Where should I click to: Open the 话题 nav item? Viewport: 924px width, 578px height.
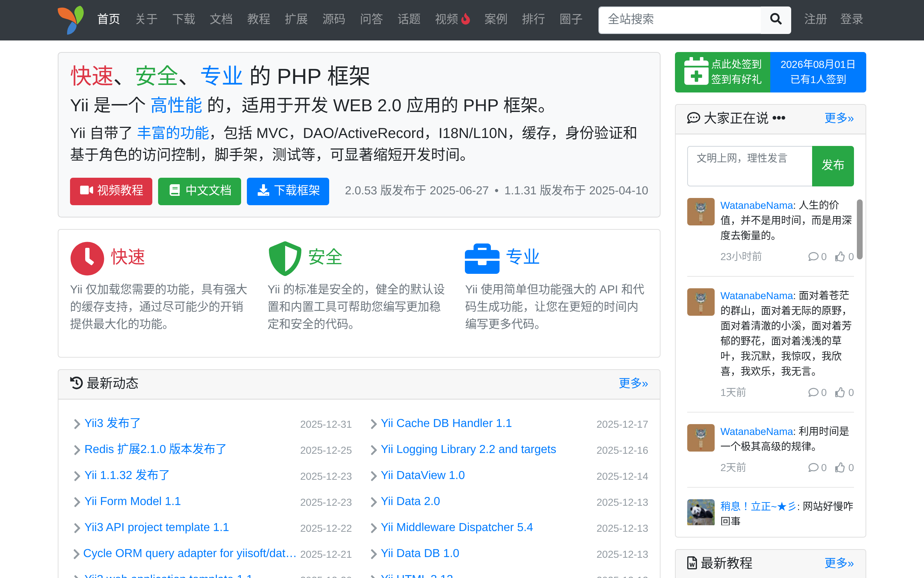coord(409,19)
